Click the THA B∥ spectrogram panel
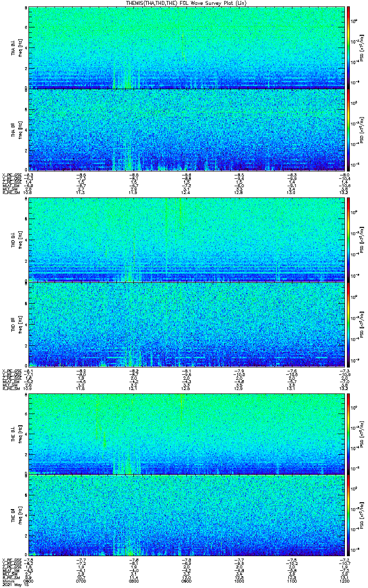Viewport: 368px width, 588px height. point(186,129)
